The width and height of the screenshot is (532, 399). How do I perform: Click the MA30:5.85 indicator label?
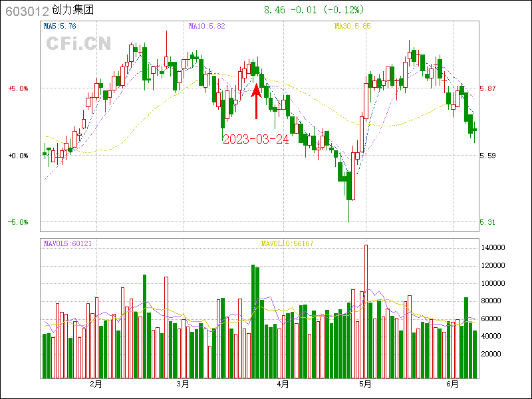pyautogui.click(x=352, y=26)
